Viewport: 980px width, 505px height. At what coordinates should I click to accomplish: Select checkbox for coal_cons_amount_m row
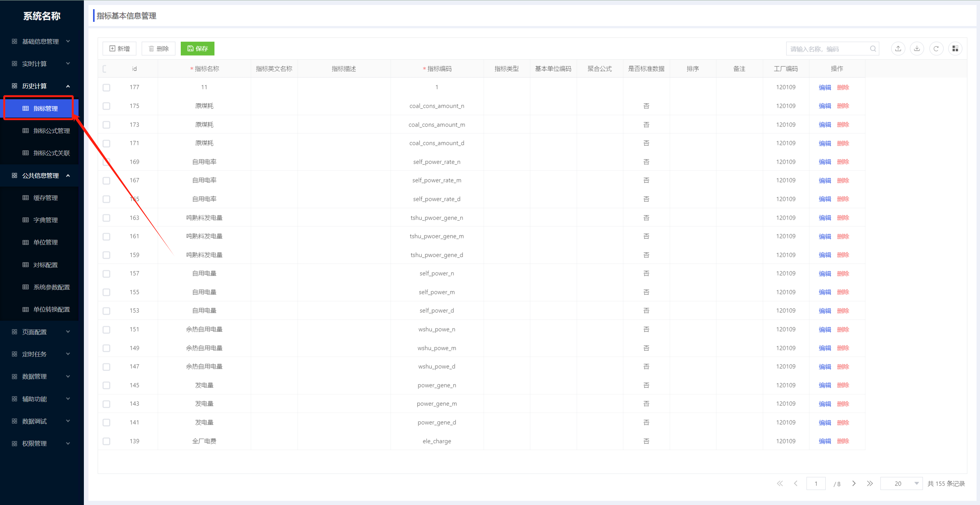(106, 125)
